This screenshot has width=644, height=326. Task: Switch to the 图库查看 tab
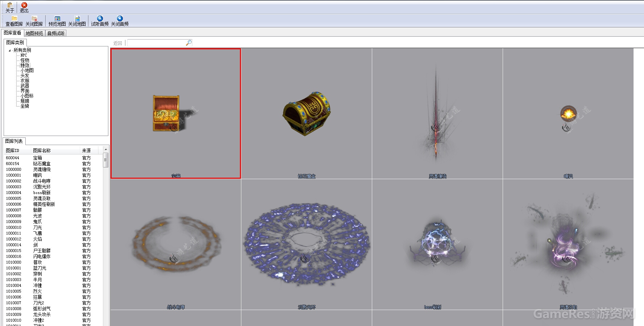click(x=12, y=33)
